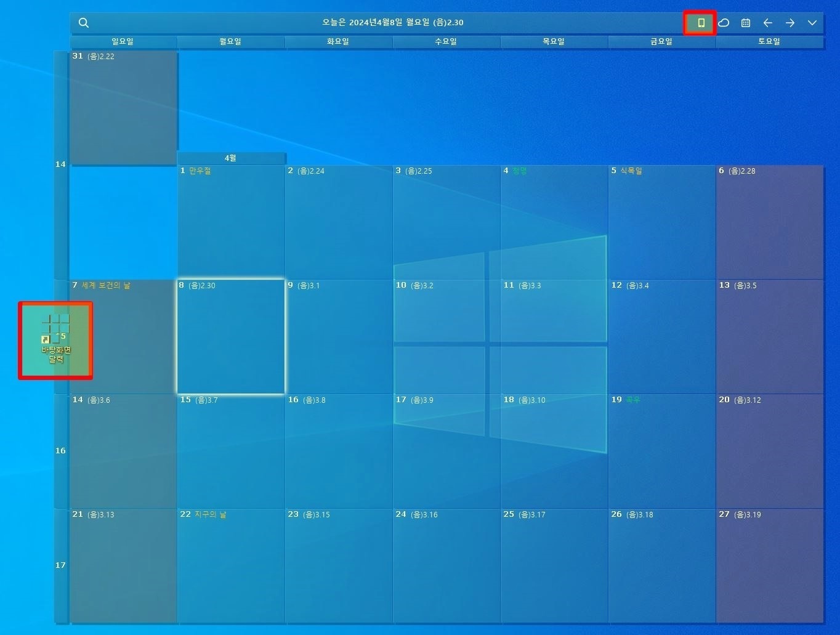This screenshot has width=840, height=635.
Task: Select the 일요일 column header
Action: coord(123,42)
